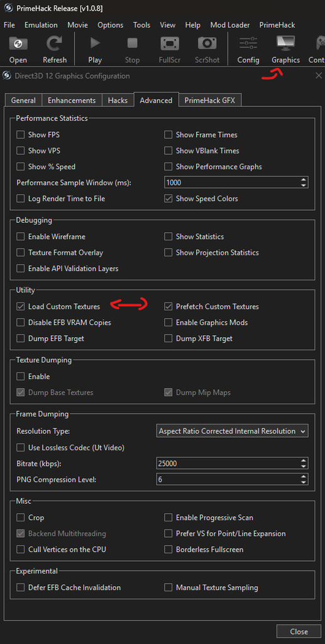Enable Progressive Scan checkbox
The width and height of the screenshot is (325, 644).
tap(168, 518)
